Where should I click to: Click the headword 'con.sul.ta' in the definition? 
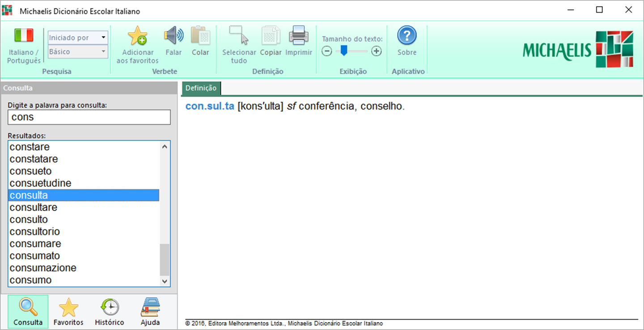click(x=210, y=107)
